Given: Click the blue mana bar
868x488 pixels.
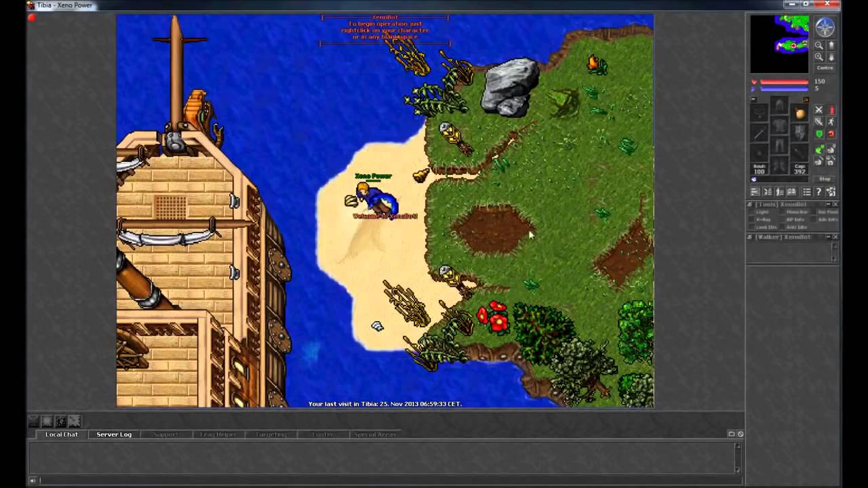Looking at the screenshot, I should [x=784, y=89].
